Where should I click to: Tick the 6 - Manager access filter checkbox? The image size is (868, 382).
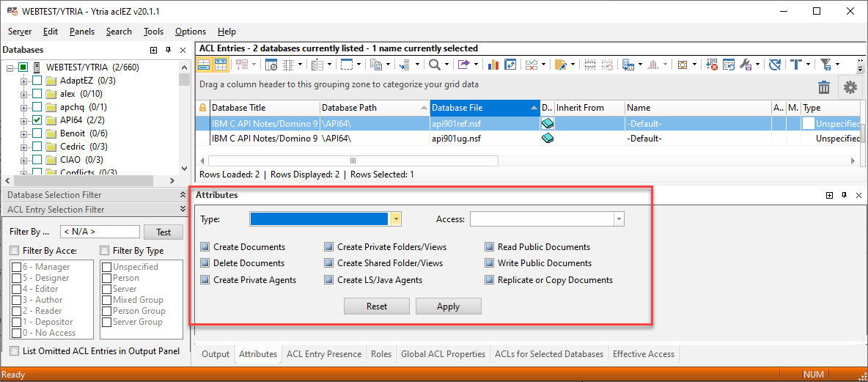click(x=16, y=267)
